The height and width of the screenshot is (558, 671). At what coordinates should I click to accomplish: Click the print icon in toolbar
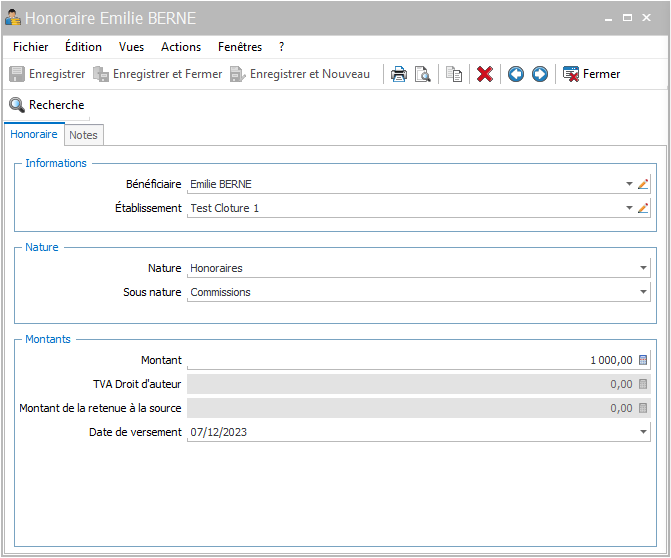pos(398,74)
